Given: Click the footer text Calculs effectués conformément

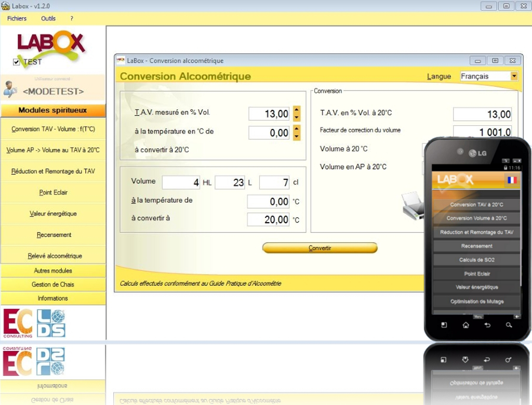Looking at the screenshot, I should [x=201, y=283].
